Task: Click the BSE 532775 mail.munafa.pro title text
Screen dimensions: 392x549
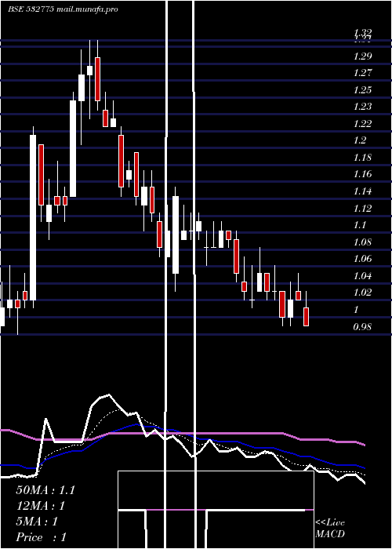Action: pyautogui.click(x=63, y=9)
